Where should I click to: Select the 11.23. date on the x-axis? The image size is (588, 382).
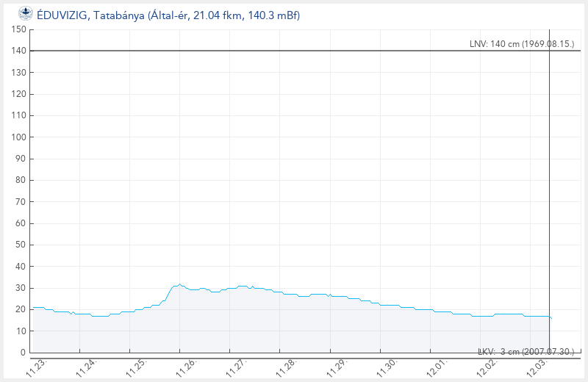pos(33,366)
